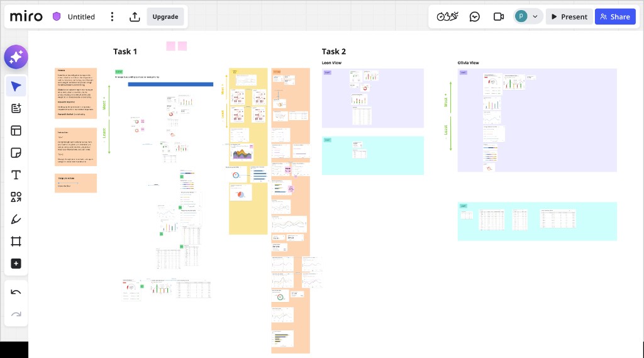644x358 pixels.
Task: Click the Leon View label
Action: point(331,63)
